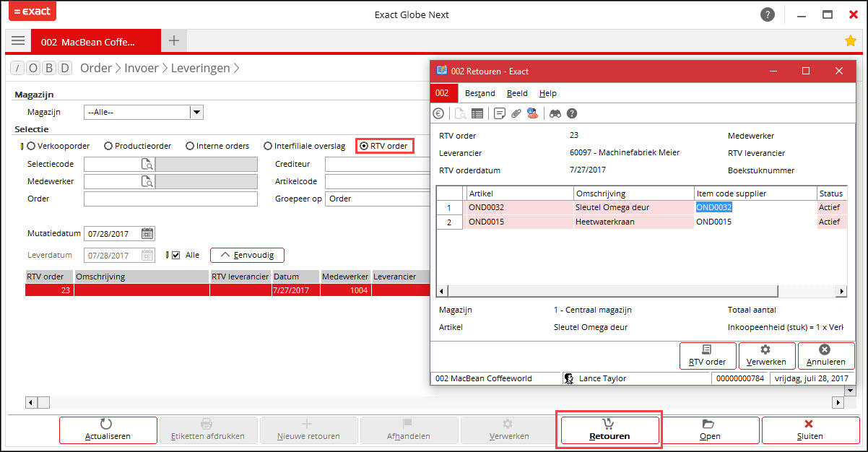This screenshot has width=868, height=452.
Task: Open the Beeld menu
Action: [x=517, y=93]
